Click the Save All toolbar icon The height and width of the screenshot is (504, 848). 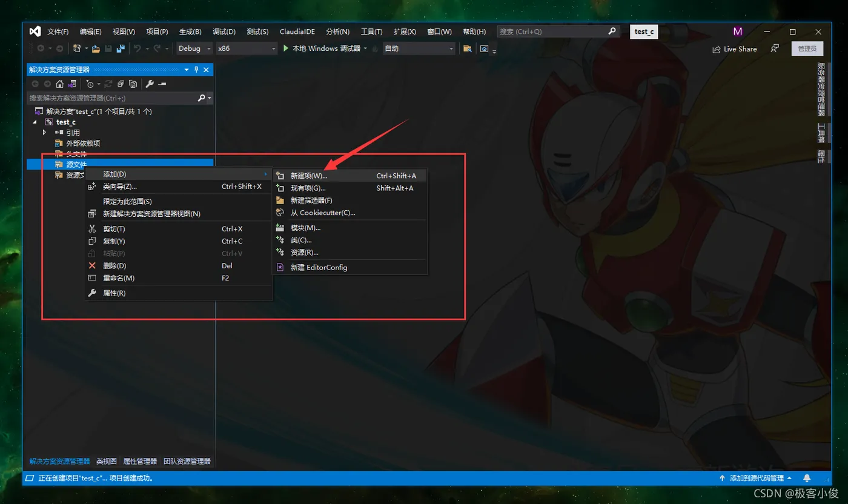[121, 48]
